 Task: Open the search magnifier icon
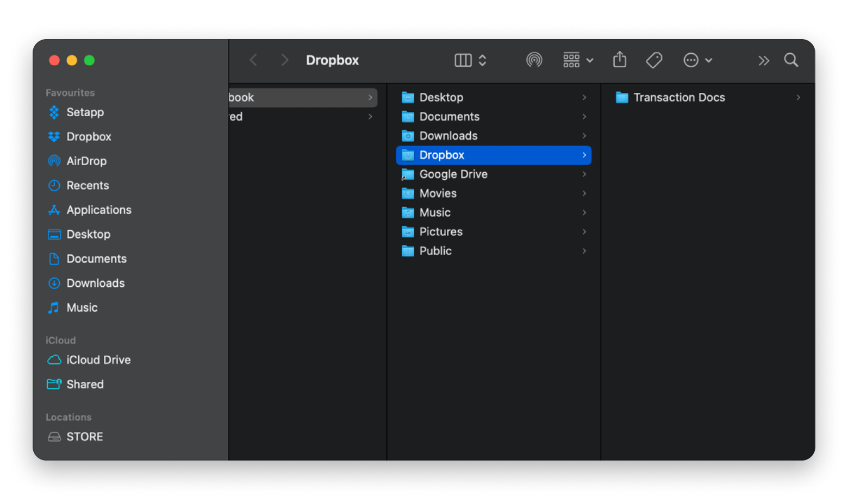coord(791,60)
